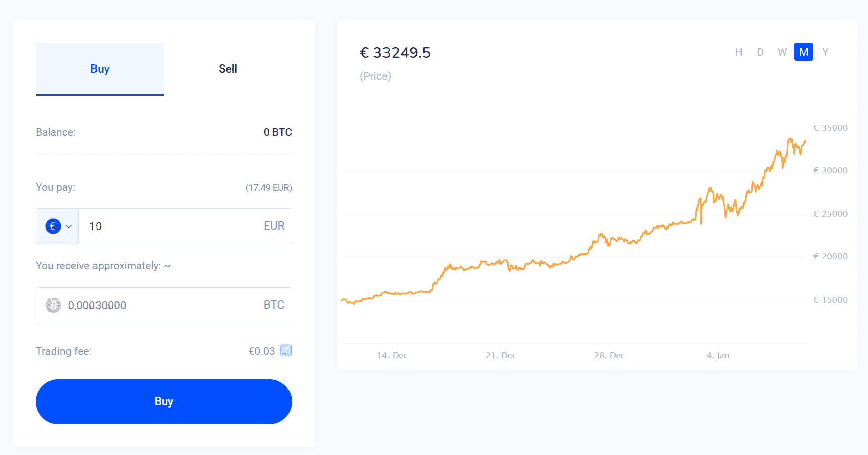This screenshot has width=868, height=455.
Task: Select the weekly chart view W
Action: 782,52
